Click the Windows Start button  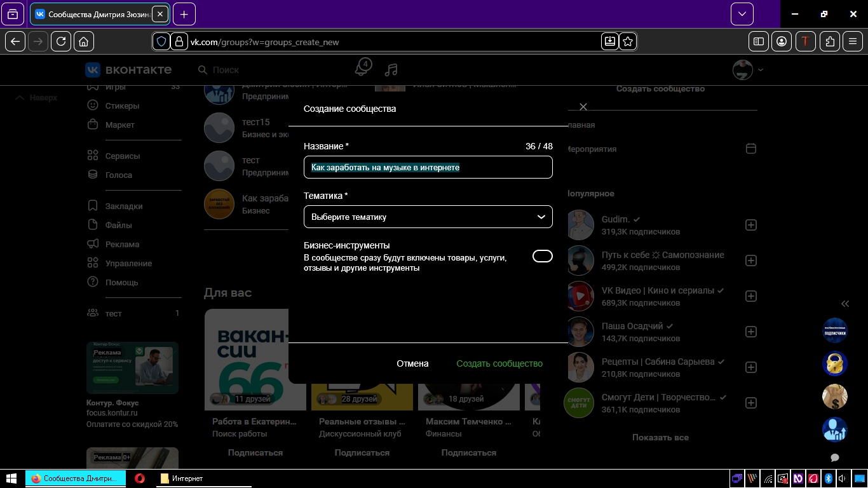click(11, 478)
